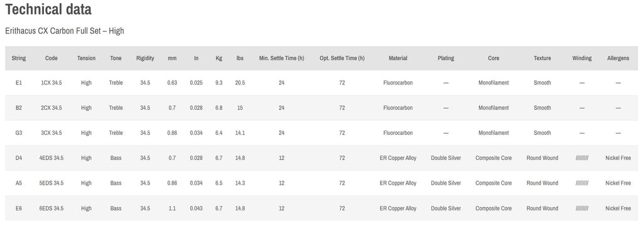Select the 6EDS 34.5 code cell
This screenshot has width=644, height=230.
(52, 208)
